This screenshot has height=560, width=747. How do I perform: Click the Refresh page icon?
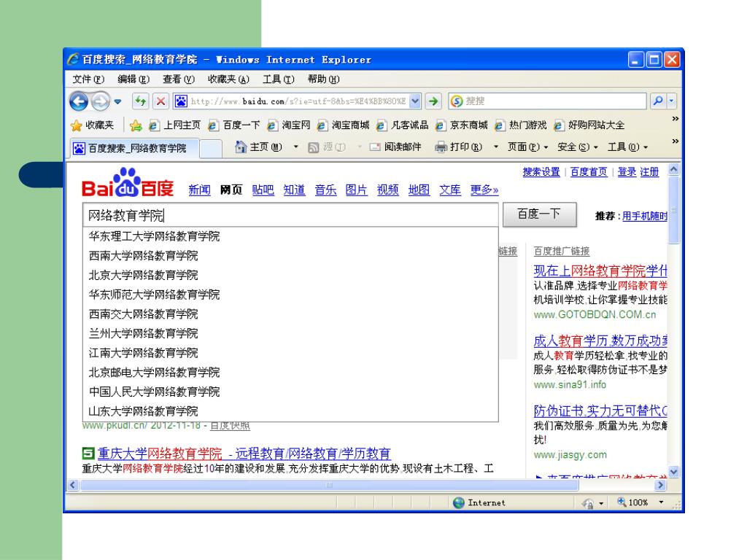click(140, 101)
